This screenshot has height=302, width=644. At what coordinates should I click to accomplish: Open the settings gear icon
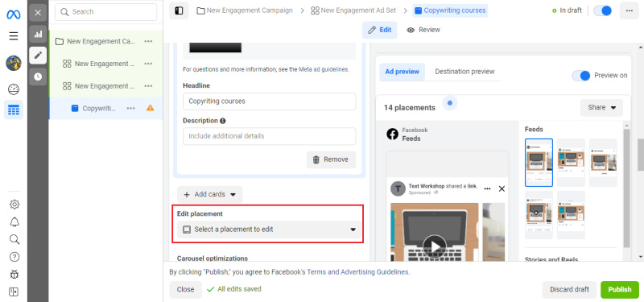click(x=14, y=205)
